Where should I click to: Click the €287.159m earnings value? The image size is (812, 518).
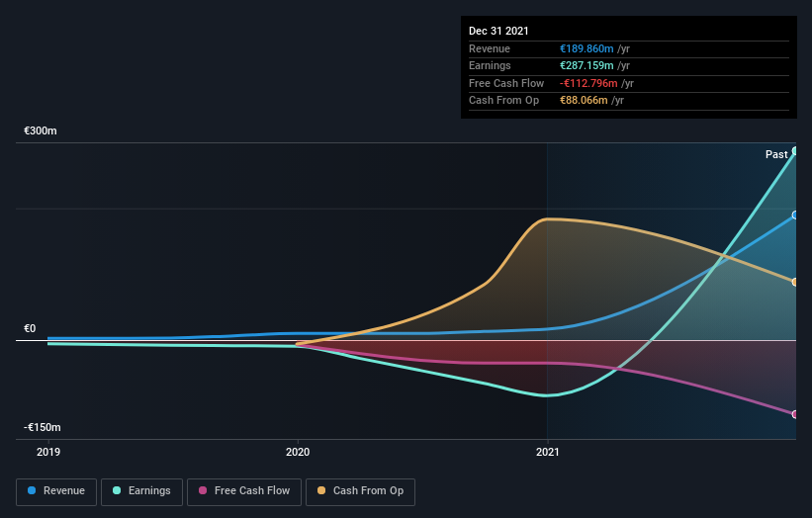586,65
